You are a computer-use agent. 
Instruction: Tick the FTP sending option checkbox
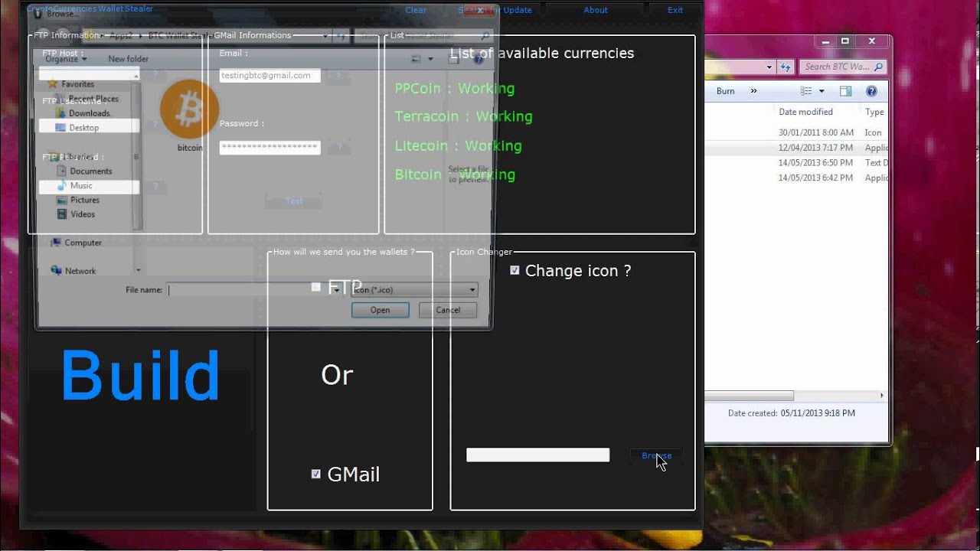click(316, 287)
